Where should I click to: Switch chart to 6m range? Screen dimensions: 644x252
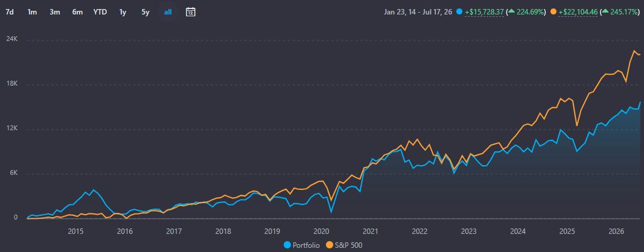77,12
